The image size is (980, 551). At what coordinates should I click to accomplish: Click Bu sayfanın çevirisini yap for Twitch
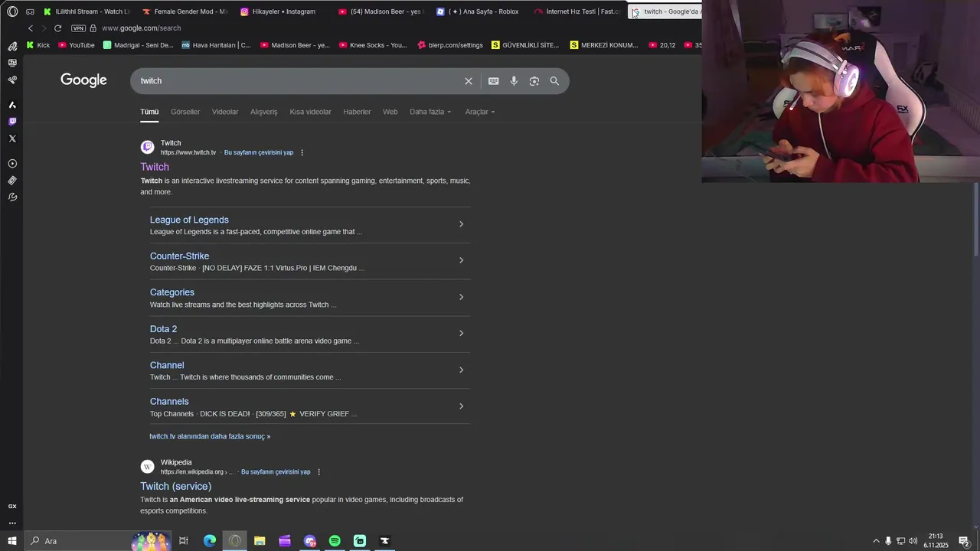(259, 152)
